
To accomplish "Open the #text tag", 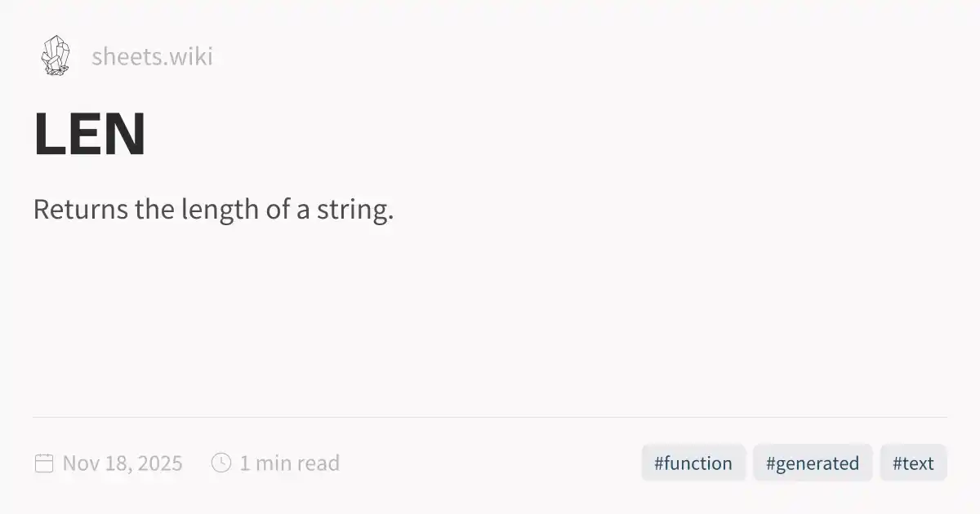I will click(x=913, y=463).
